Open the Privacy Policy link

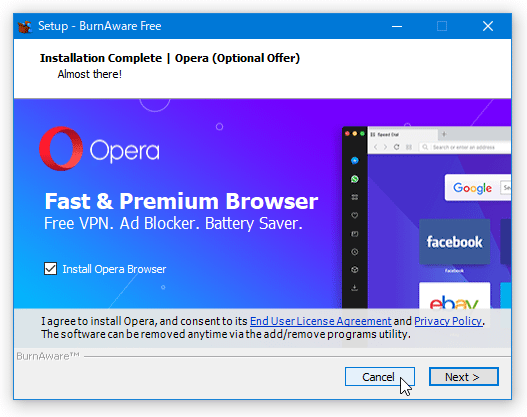pyautogui.click(x=448, y=321)
